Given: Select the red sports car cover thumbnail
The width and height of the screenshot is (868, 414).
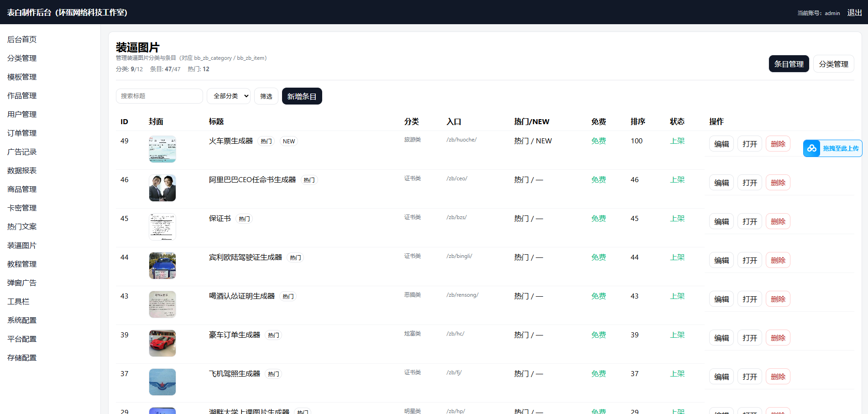Looking at the screenshot, I should point(162,343).
